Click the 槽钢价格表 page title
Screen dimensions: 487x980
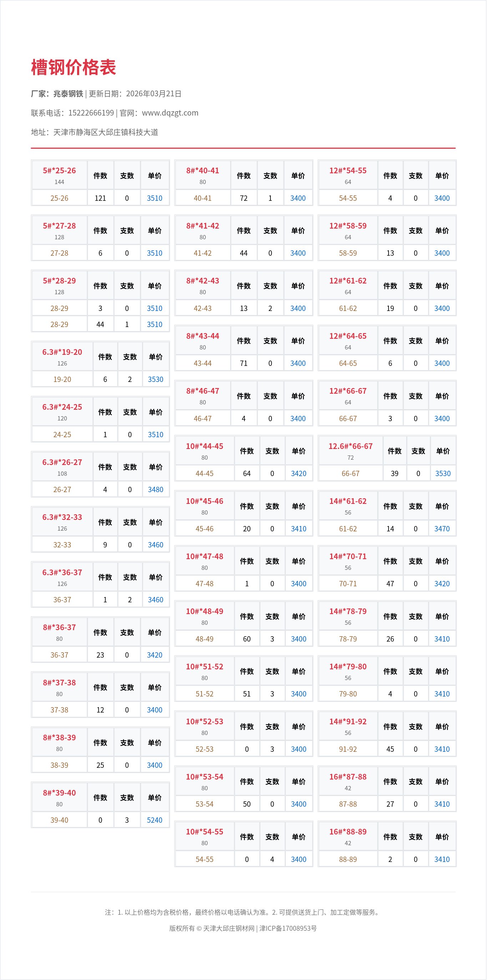pos(73,67)
